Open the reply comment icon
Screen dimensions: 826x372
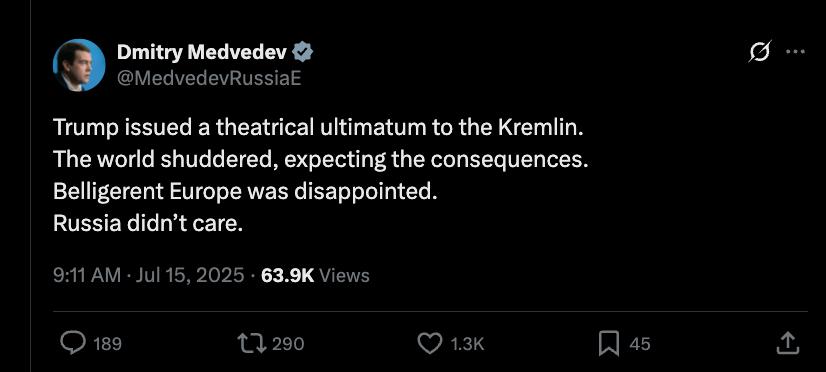[x=73, y=344]
